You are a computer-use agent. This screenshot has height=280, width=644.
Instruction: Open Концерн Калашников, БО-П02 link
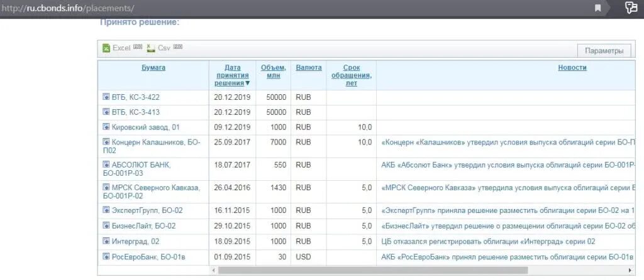tap(152, 146)
